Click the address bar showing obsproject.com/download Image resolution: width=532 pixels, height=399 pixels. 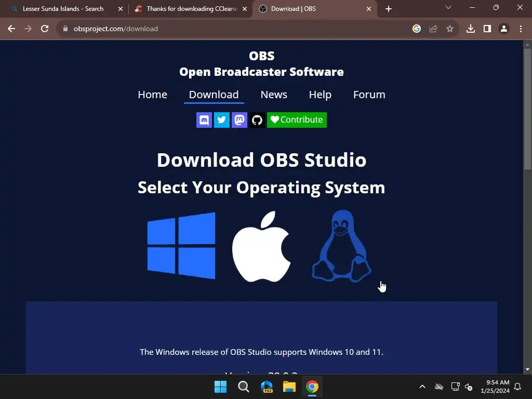[x=237, y=29]
